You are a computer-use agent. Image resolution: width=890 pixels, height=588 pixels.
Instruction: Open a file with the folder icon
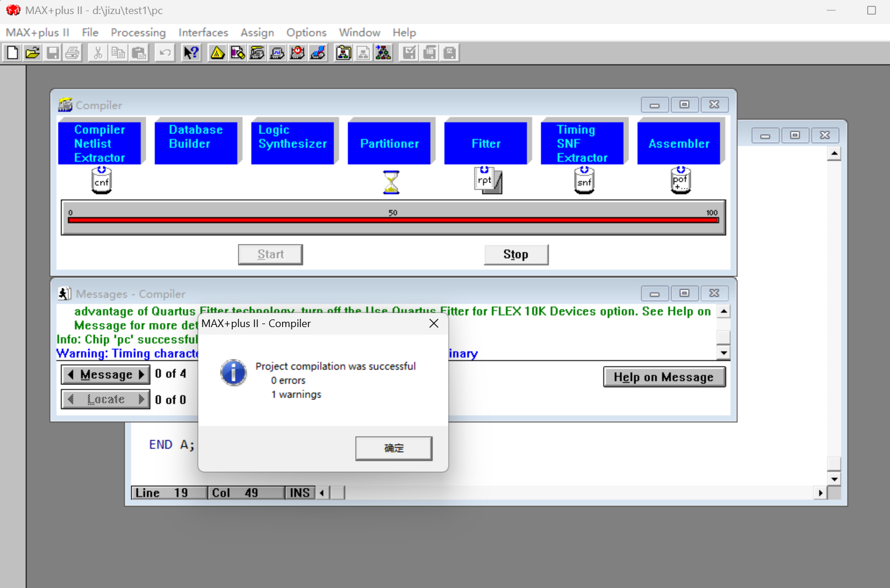click(33, 53)
